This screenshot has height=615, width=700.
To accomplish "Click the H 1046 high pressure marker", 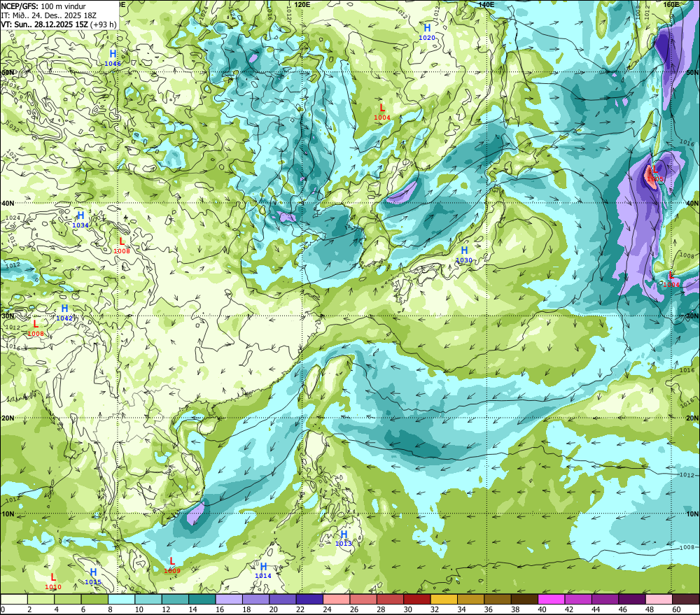I will click(x=113, y=59).
